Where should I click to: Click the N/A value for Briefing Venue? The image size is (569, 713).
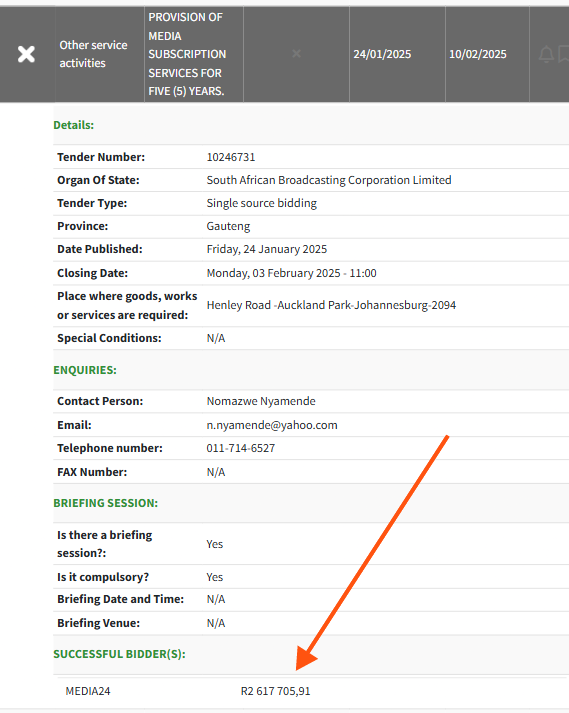point(216,623)
